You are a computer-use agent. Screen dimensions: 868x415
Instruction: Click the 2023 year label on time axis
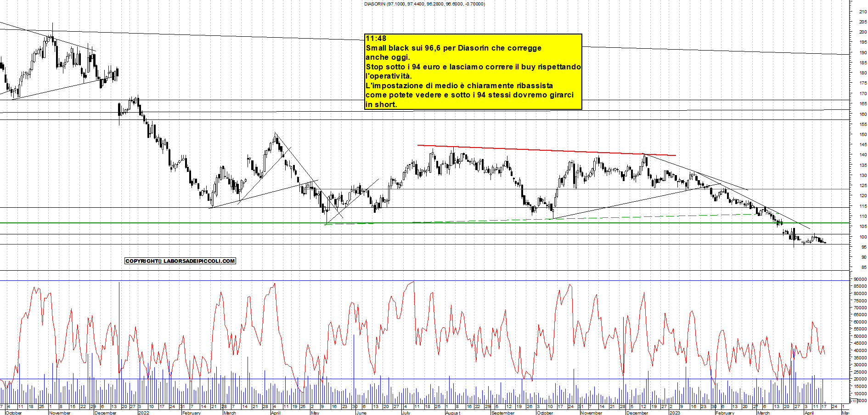point(675,413)
